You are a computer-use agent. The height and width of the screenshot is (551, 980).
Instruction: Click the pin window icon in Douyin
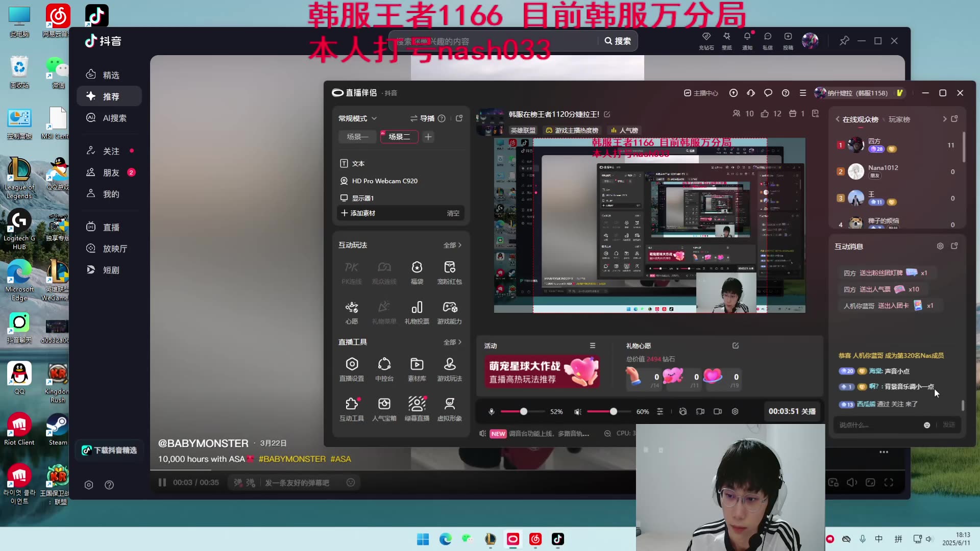[844, 41]
